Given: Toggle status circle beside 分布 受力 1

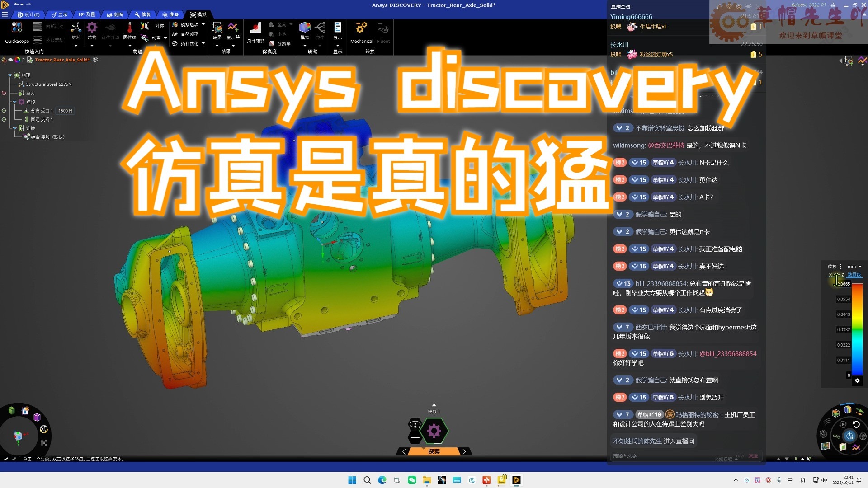Looking at the screenshot, I should pyautogui.click(x=4, y=111).
